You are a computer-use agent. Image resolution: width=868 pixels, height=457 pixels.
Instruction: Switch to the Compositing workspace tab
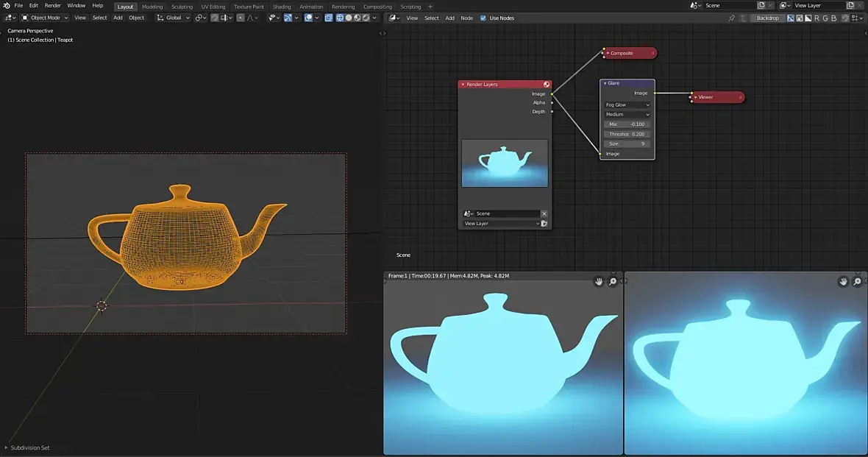(377, 7)
